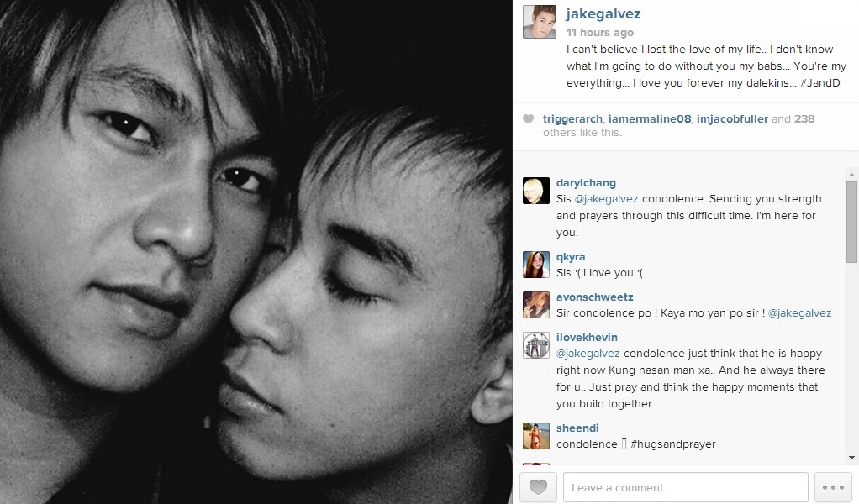Click the comments scrollbar thumb
The width and height of the screenshot is (859, 504).
[x=851, y=222]
